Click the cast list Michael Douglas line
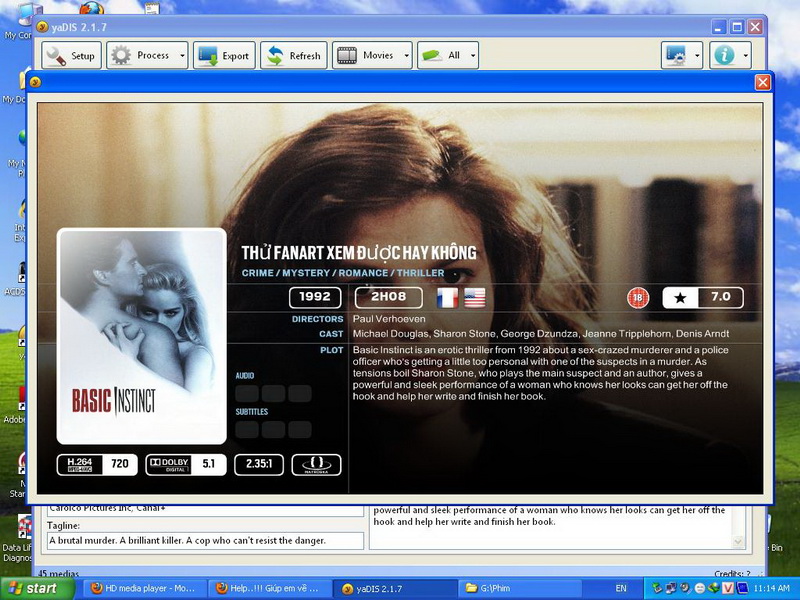This screenshot has width=800, height=600. click(x=541, y=334)
